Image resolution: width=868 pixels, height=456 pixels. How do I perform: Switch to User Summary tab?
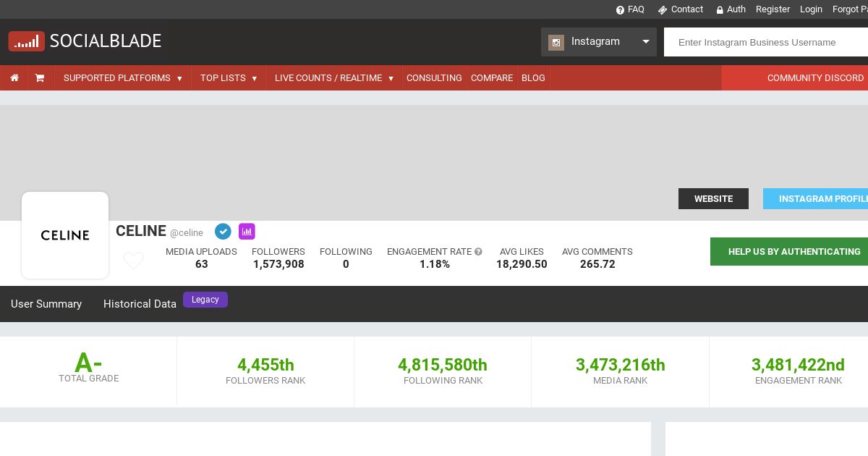click(x=46, y=304)
